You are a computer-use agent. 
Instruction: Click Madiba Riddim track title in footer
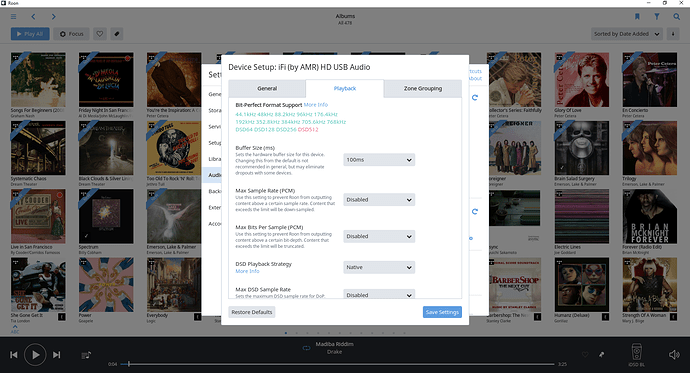click(x=334, y=344)
